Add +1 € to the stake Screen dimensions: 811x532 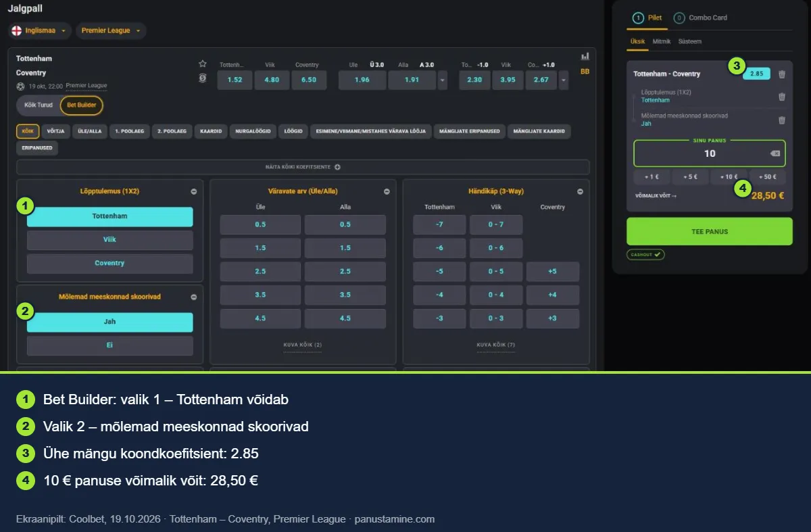(x=652, y=177)
